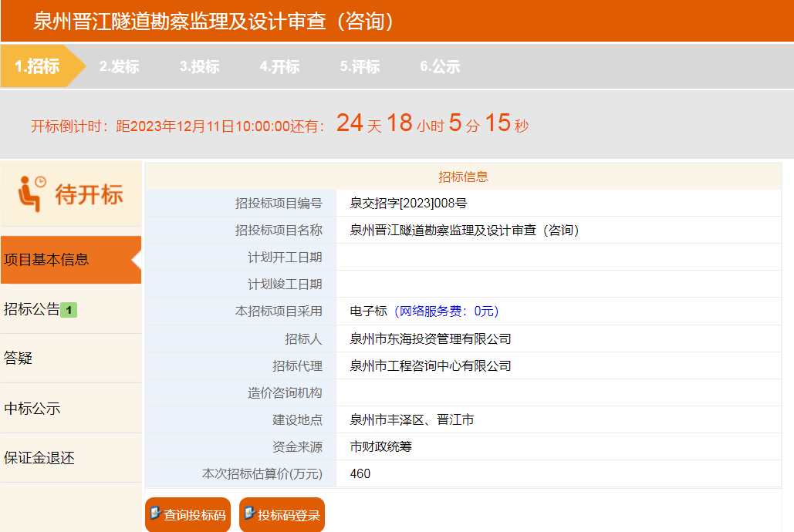Click the 6.公示 stage step

pyautogui.click(x=440, y=67)
